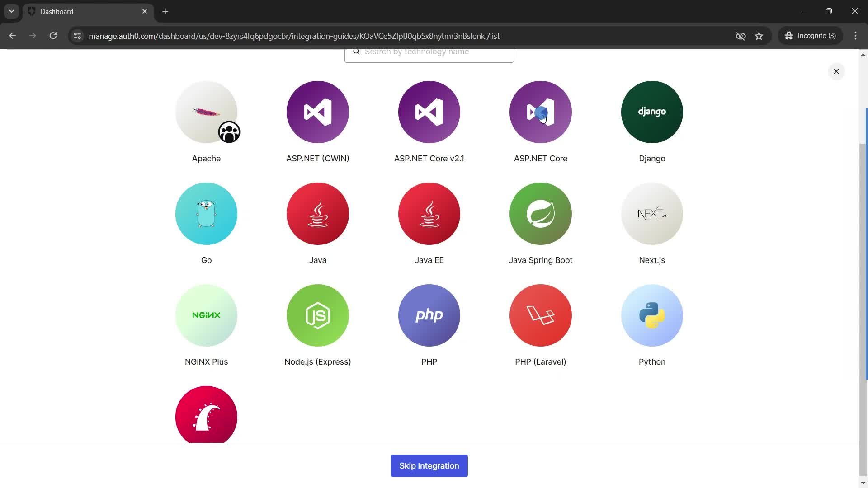Select the Go gopher icon

[206, 214]
